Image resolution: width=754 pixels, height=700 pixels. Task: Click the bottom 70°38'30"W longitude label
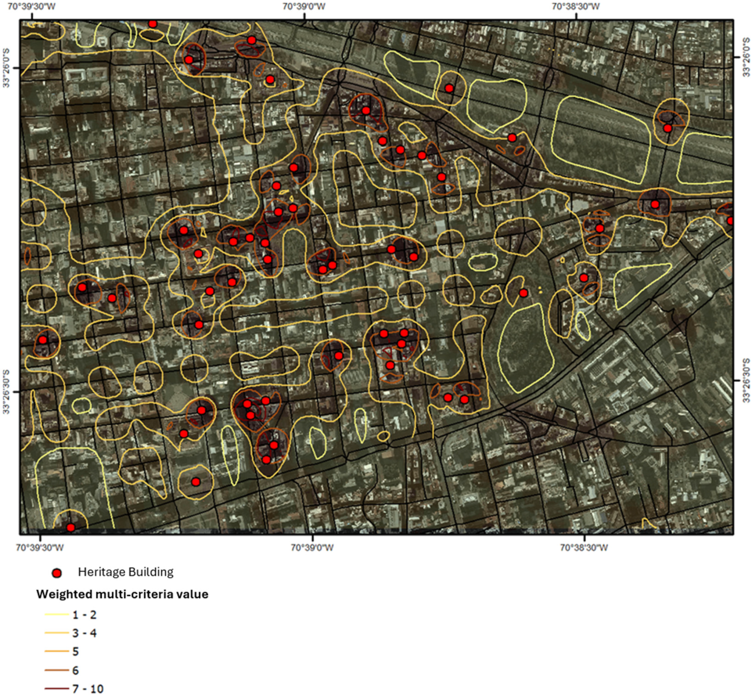584,548
